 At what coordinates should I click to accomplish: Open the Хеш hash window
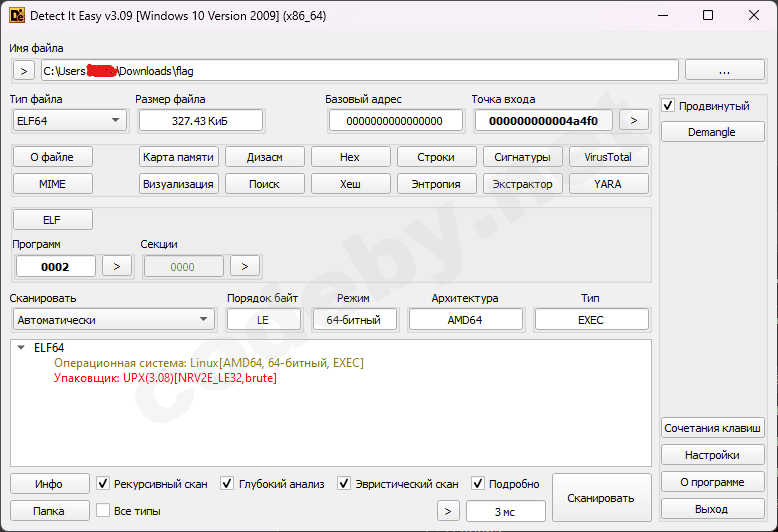(x=350, y=184)
